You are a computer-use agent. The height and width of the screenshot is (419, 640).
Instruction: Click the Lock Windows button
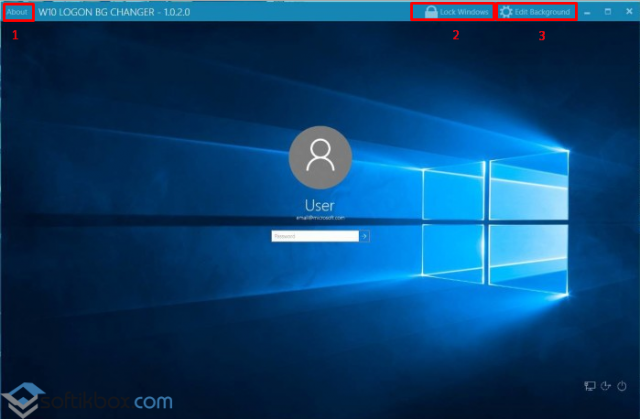coord(456,12)
